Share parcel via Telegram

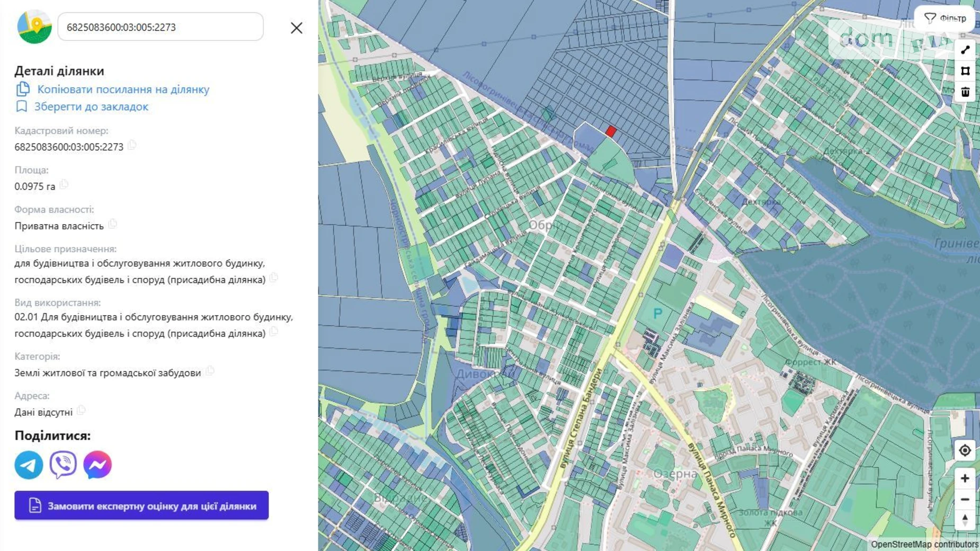point(29,465)
